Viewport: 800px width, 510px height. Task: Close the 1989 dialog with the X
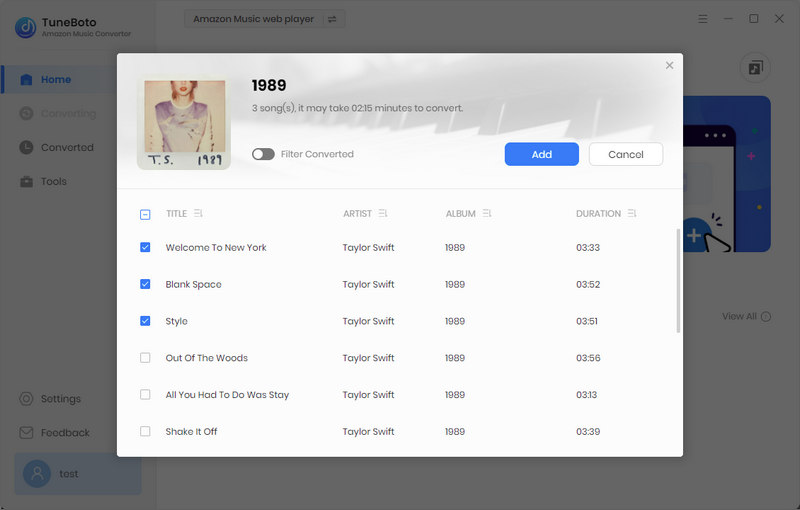pyautogui.click(x=669, y=65)
